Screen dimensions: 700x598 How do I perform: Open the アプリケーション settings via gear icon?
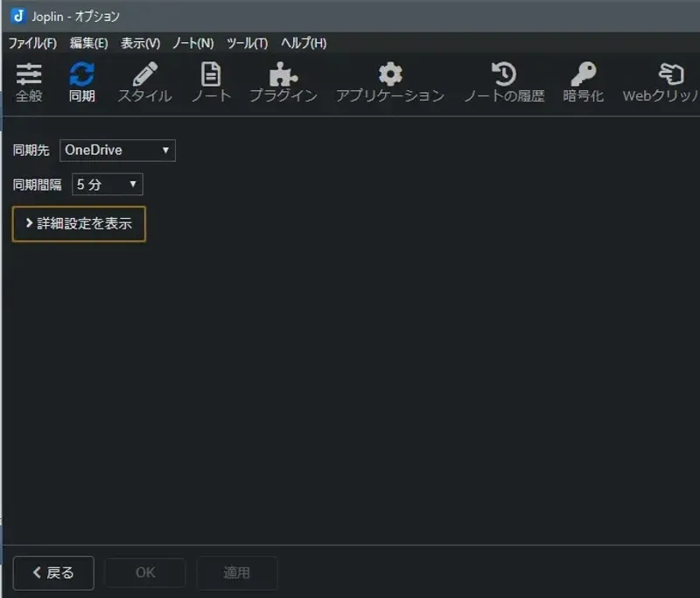388,81
